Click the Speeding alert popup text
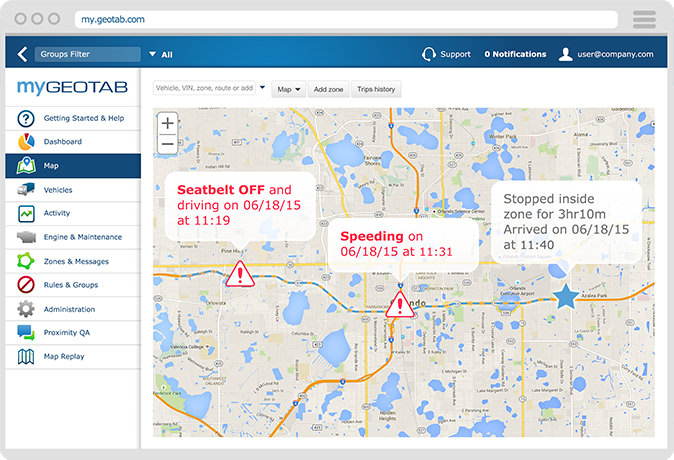This screenshot has height=460, width=674. (396, 244)
